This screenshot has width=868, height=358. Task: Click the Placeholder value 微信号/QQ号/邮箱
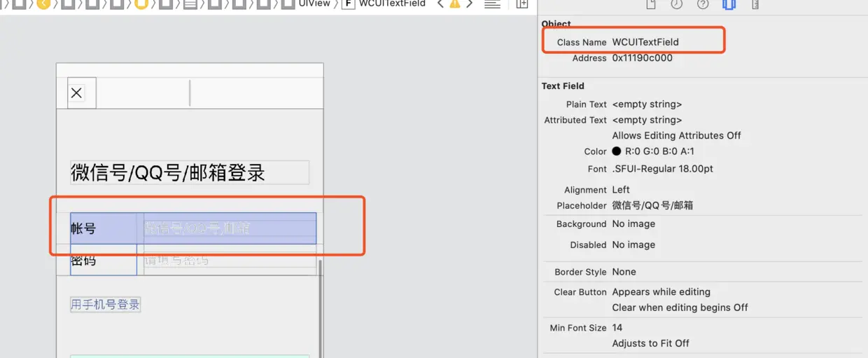(652, 206)
